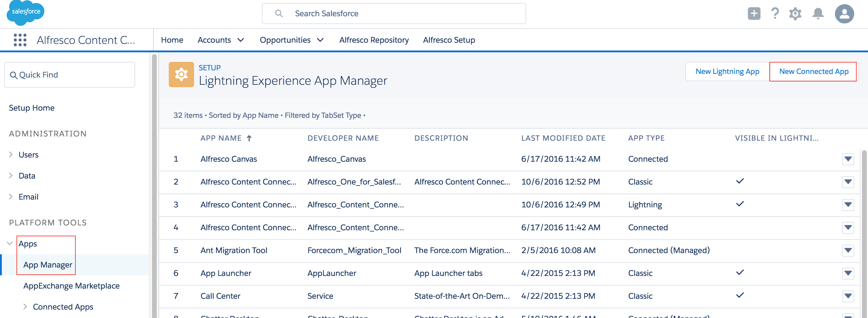Screen dimensions: 868x318
Task: Open the Opportunities dropdown chevron
Action: point(320,40)
